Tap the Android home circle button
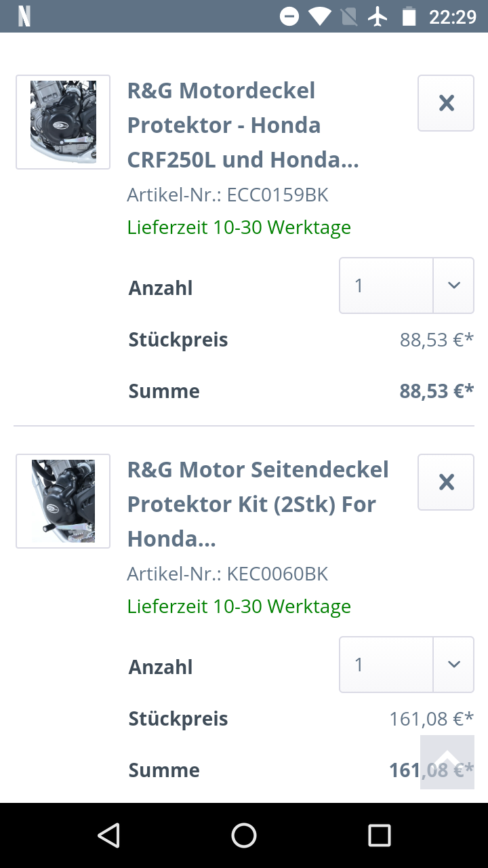This screenshot has height=868, width=488. point(244,835)
